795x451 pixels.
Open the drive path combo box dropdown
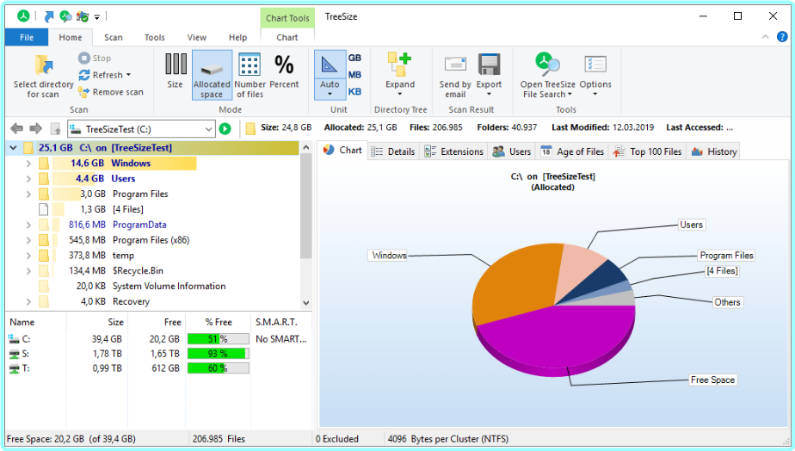[208, 129]
